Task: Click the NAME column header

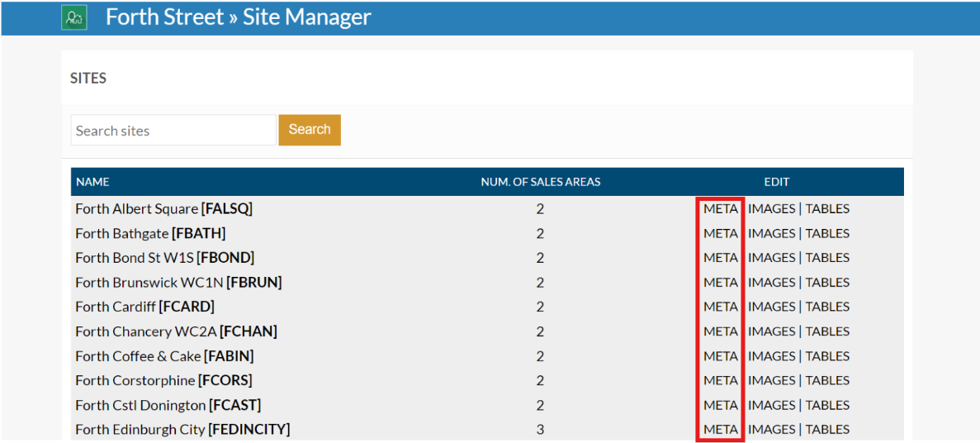Action: pos(92,182)
